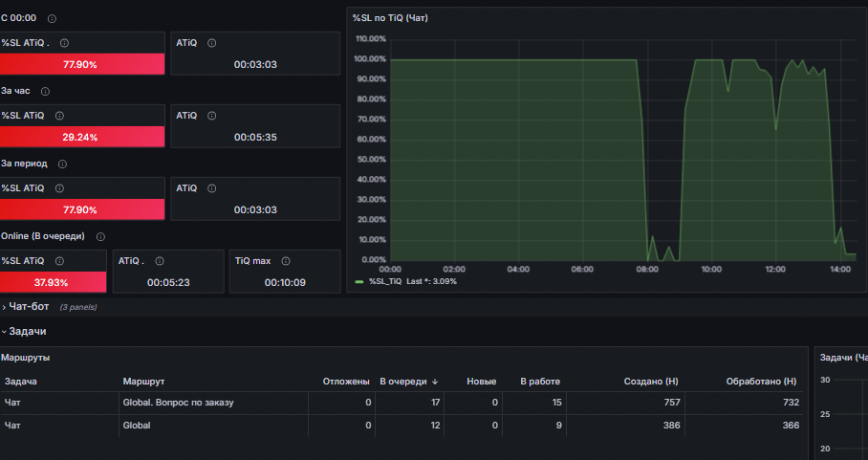868x460 pixels.
Task: Click info icon beside 'Online (В очереди)'
Action: 100,237
